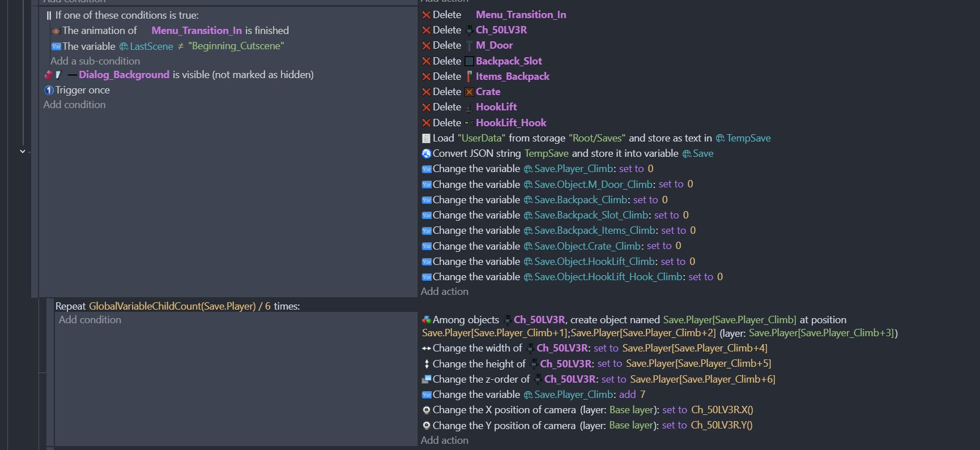Click the Change the width action icon
Viewport: 980px width, 450px height.
point(427,348)
